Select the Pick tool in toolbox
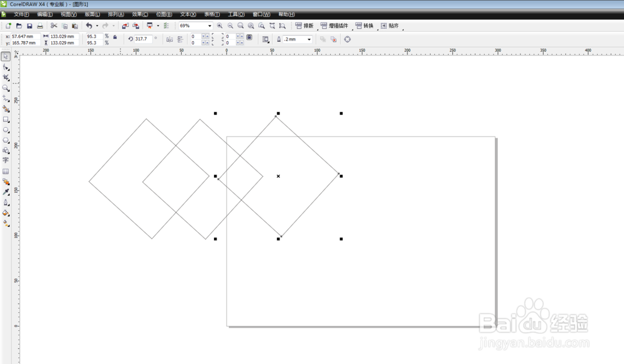 pos(6,57)
